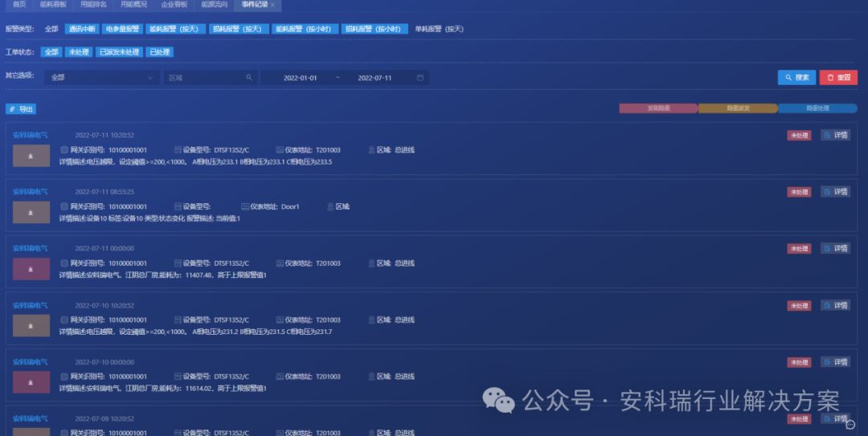This screenshot has width=868, height=436.
Task: Toggle 能耗报警（按小时） filter
Action: 305,29
